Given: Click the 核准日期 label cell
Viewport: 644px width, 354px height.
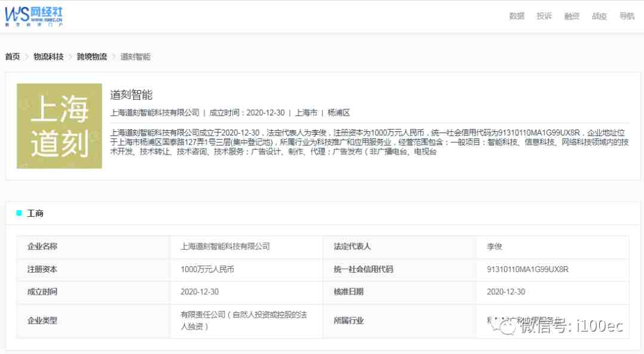Looking at the screenshot, I should 400,293.
